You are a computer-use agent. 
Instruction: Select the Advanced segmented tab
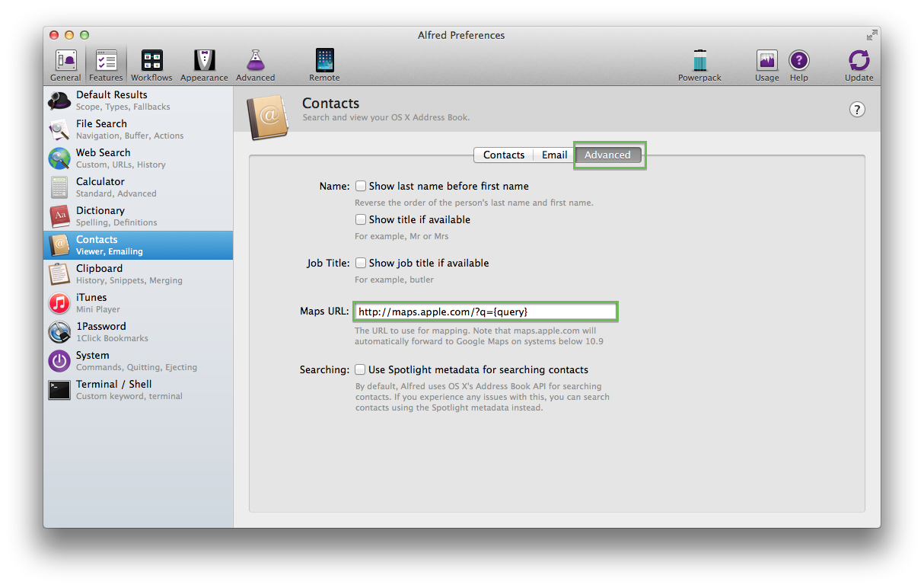[x=607, y=155]
